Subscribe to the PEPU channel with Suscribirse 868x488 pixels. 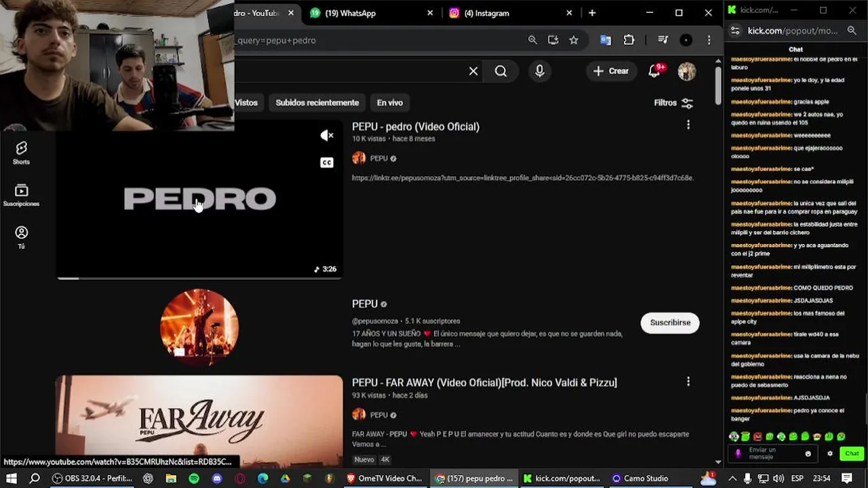point(670,323)
